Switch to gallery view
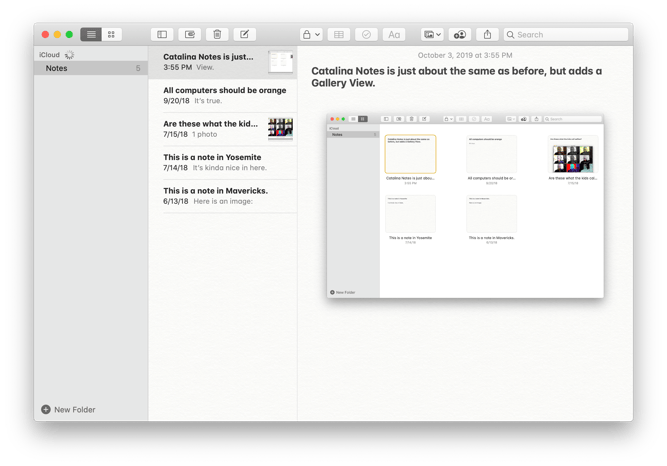The width and height of the screenshot is (667, 466). 111,34
